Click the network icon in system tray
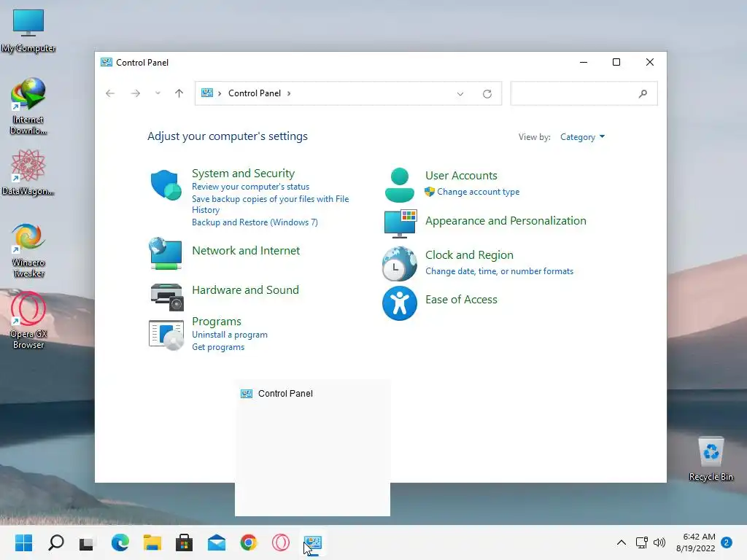 641,542
